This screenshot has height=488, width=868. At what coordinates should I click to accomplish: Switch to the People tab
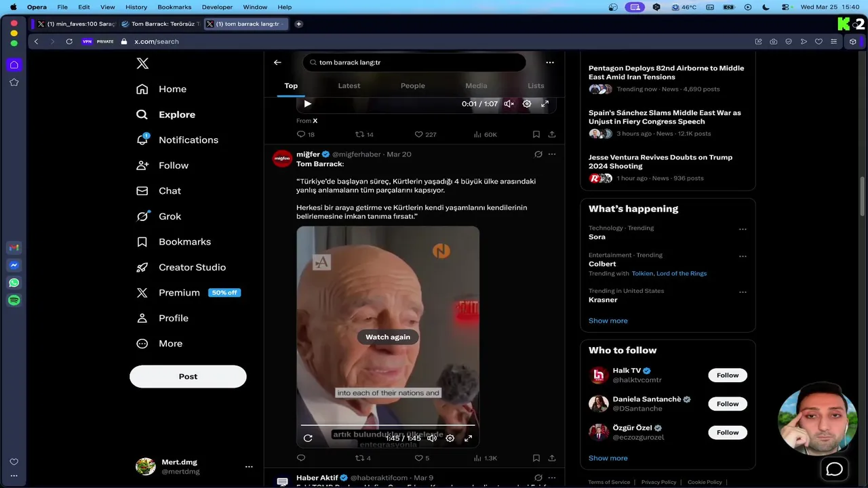pyautogui.click(x=412, y=86)
